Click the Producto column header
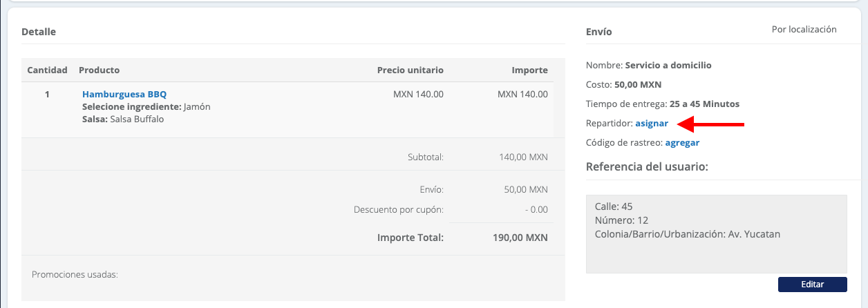 point(99,70)
